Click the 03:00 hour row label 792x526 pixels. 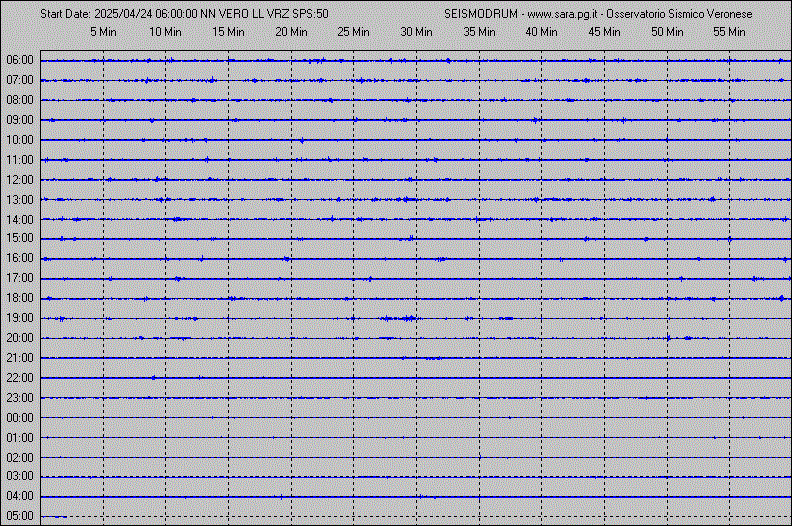pos(20,476)
